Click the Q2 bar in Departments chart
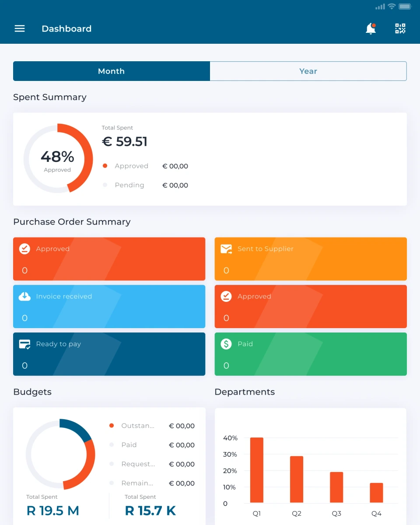Viewport: 420px width, 525px height. (x=297, y=479)
